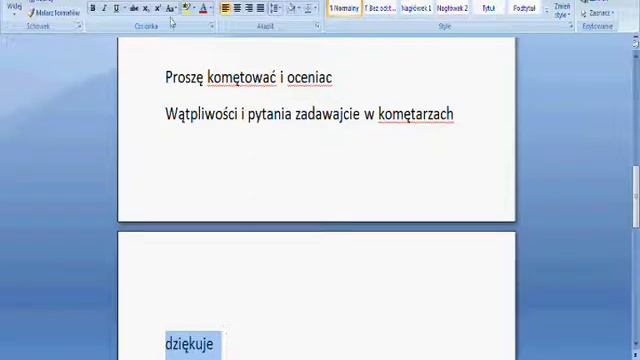The width and height of the screenshot is (640, 360).
Task: Apply the Bez odstępów style
Action: click(x=380, y=8)
